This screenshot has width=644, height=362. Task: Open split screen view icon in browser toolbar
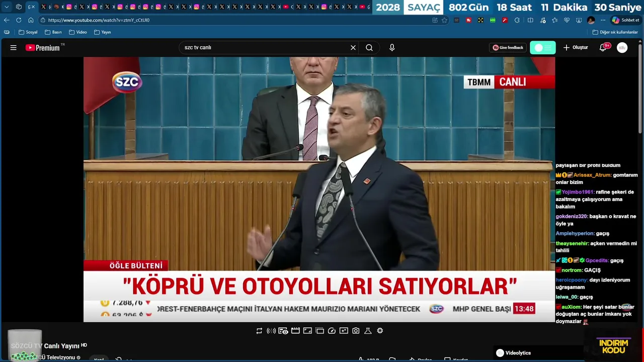coord(530,20)
